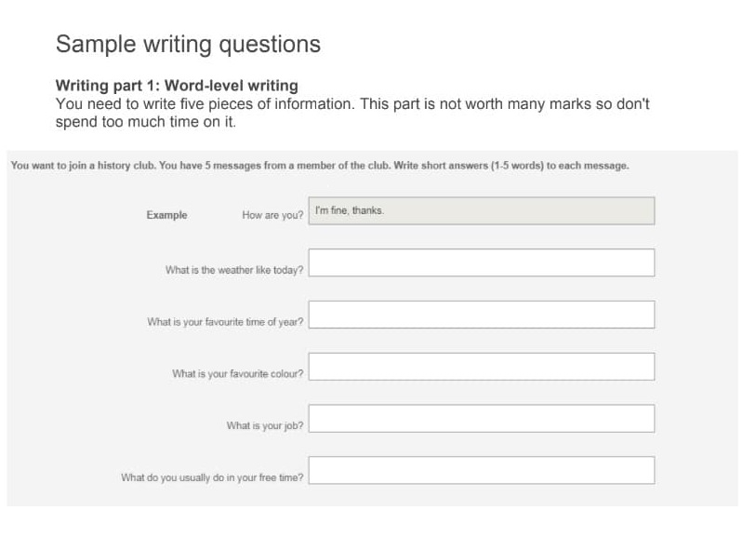Screen dimensions: 756x537
Task: Click the "What is your favourite time of year?" label
Action: (225, 322)
